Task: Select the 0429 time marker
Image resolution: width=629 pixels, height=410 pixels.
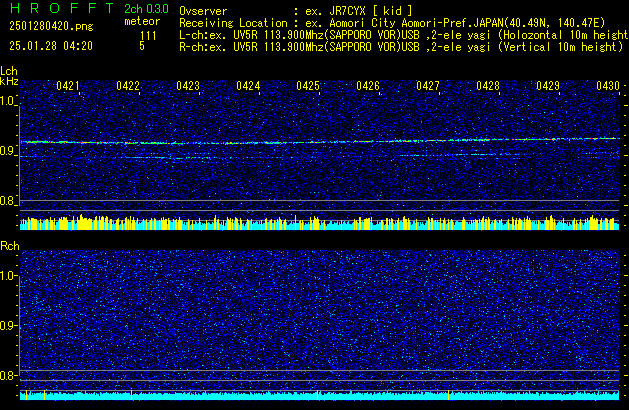Action: point(548,86)
